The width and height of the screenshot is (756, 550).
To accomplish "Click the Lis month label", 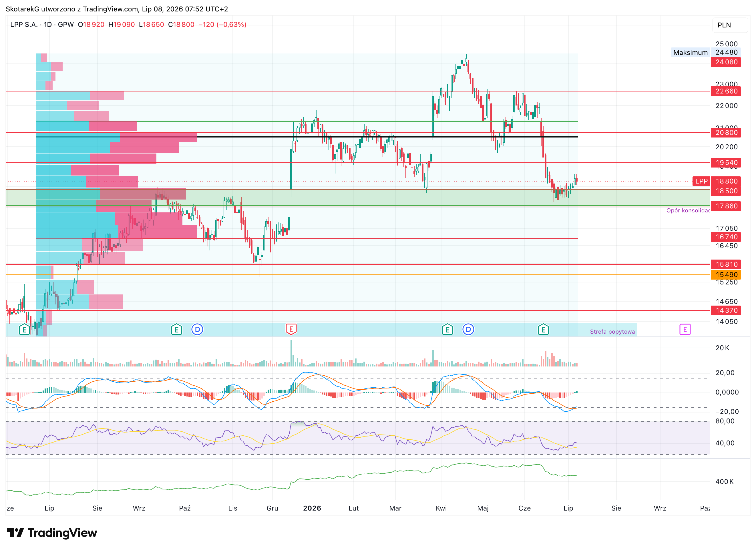I will point(233,508).
